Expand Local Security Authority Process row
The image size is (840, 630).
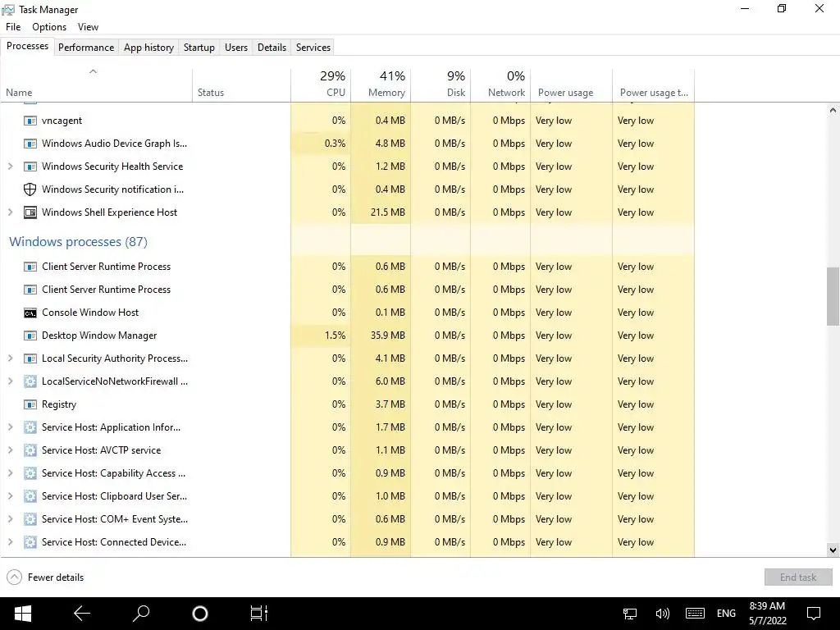click(x=10, y=358)
